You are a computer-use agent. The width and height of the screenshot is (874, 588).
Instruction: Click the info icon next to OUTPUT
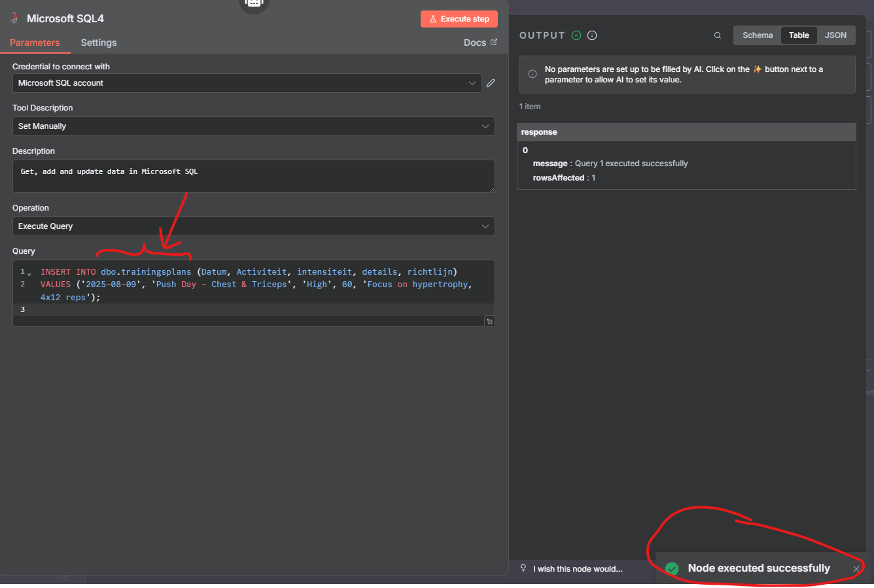point(592,35)
